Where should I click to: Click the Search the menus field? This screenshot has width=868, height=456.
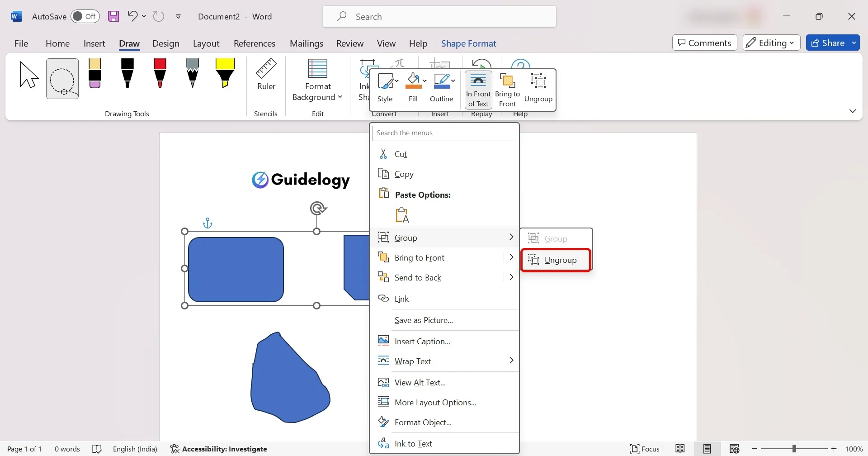point(444,133)
